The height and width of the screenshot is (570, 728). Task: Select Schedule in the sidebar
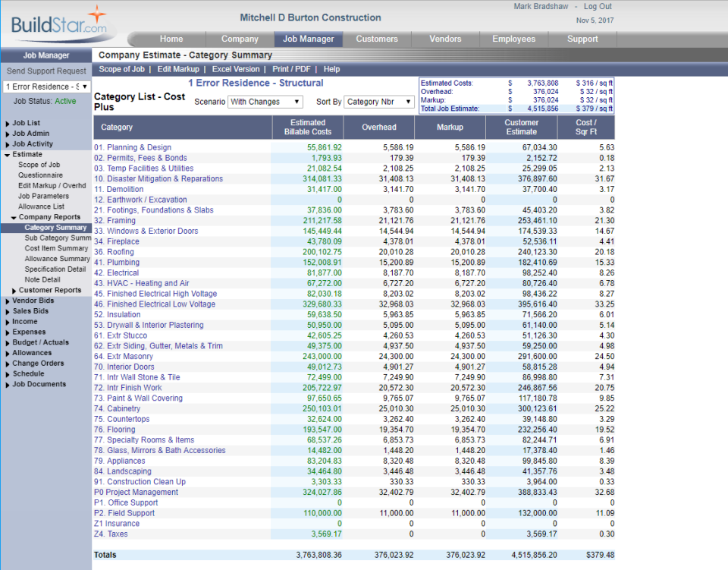click(x=30, y=373)
